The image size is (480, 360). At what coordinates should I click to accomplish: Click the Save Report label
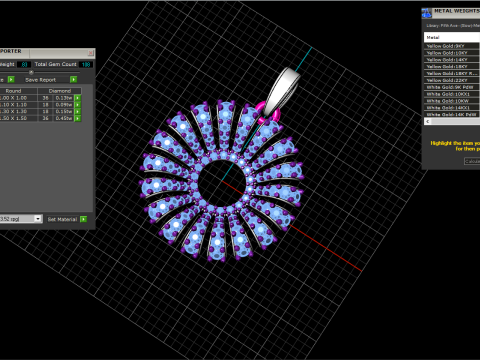pyautogui.click(x=40, y=80)
